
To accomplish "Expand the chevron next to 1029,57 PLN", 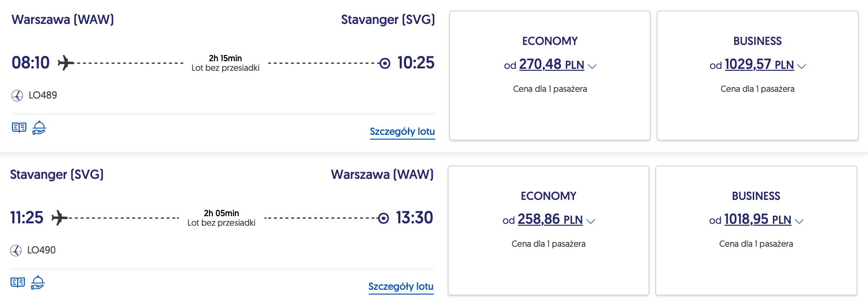I will [802, 66].
